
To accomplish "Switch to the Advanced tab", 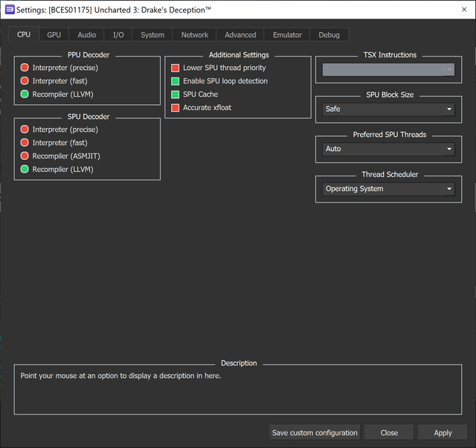I will pyautogui.click(x=240, y=35).
